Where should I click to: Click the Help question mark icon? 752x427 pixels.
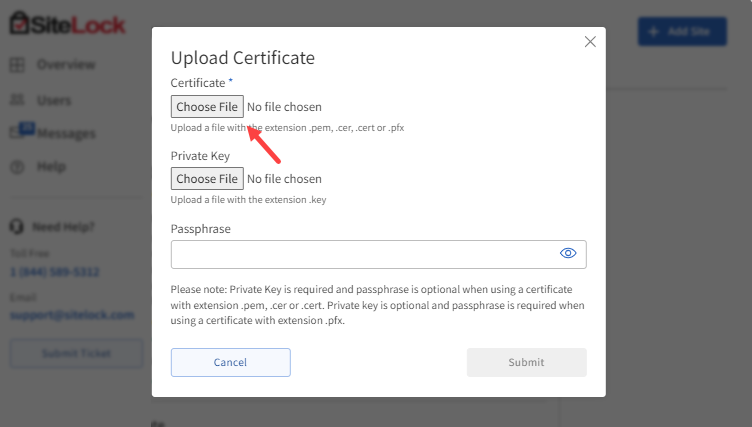pyautogui.click(x=17, y=167)
